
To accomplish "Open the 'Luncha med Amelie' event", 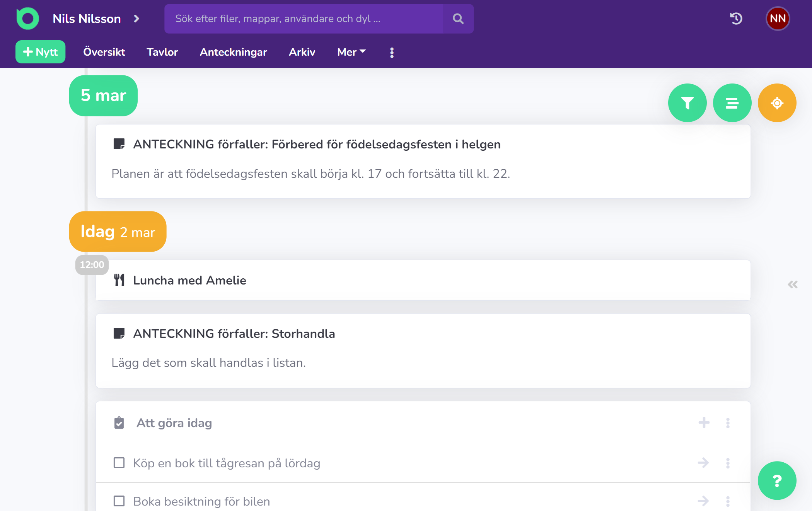I will (189, 280).
